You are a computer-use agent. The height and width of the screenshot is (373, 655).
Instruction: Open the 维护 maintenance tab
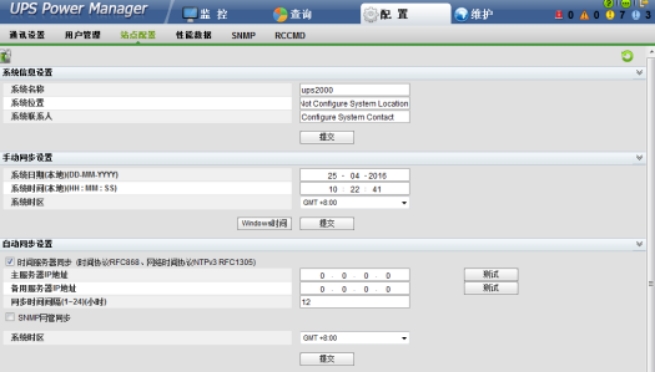tap(474, 14)
